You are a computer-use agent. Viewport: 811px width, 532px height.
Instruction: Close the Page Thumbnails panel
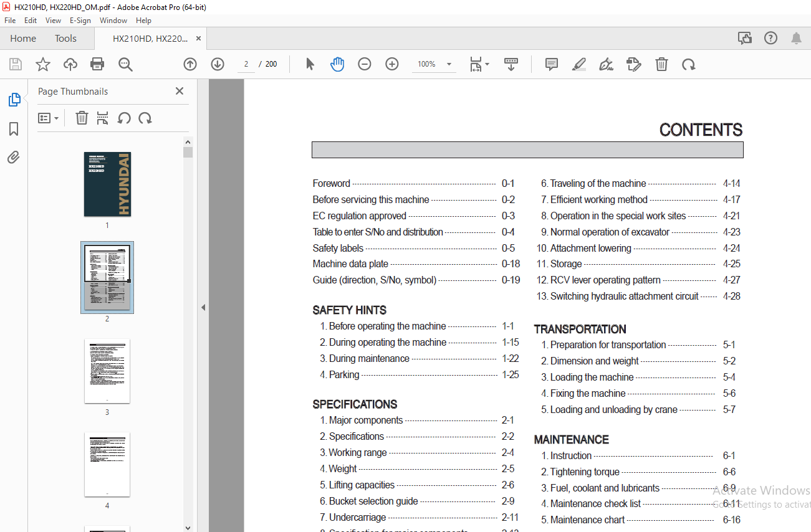click(180, 92)
